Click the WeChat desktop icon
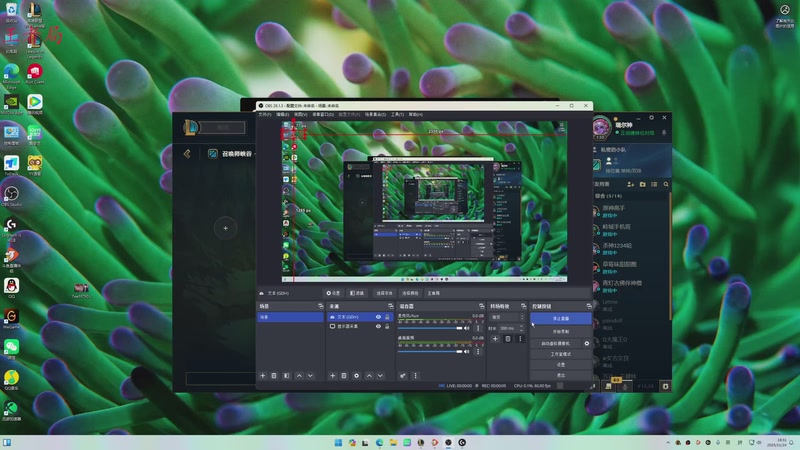Image resolution: width=800 pixels, height=450 pixels. [x=11, y=345]
